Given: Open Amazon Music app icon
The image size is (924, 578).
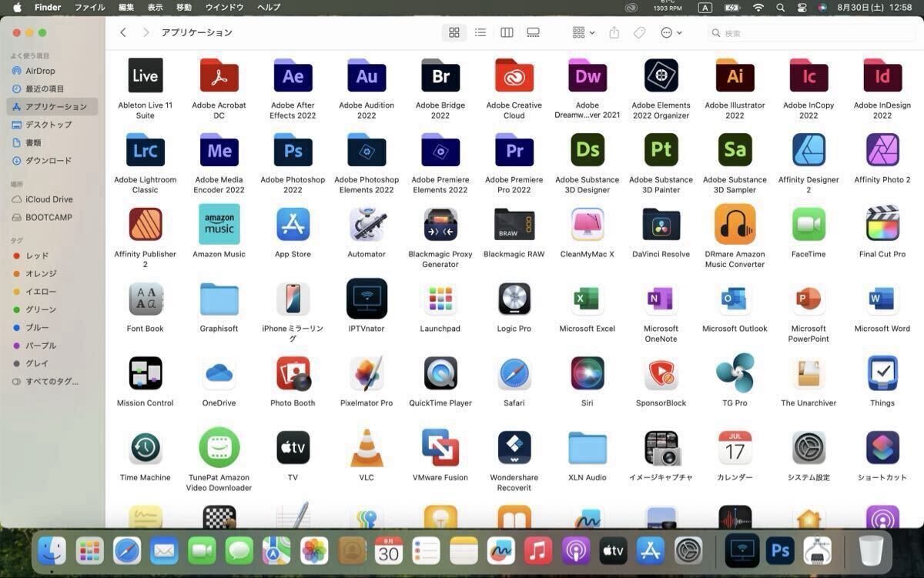Looking at the screenshot, I should point(219,224).
